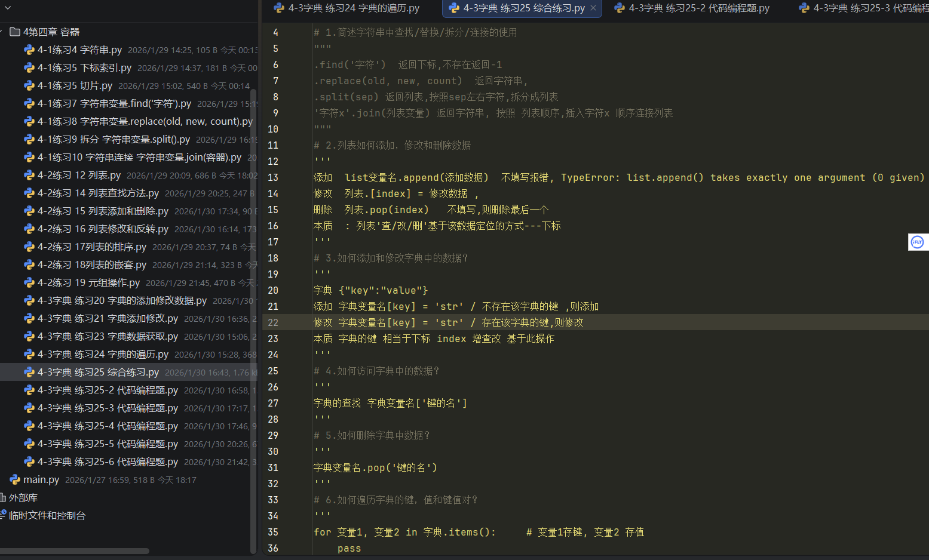Open 临时文件和控制台 node

(47, 515)
